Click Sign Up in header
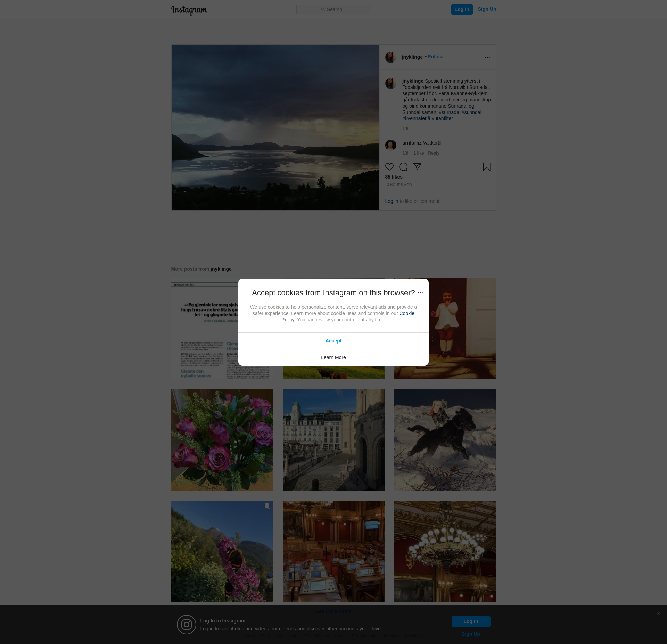The height and width of the screenshot is (644, 667). (x=487, y=9)
